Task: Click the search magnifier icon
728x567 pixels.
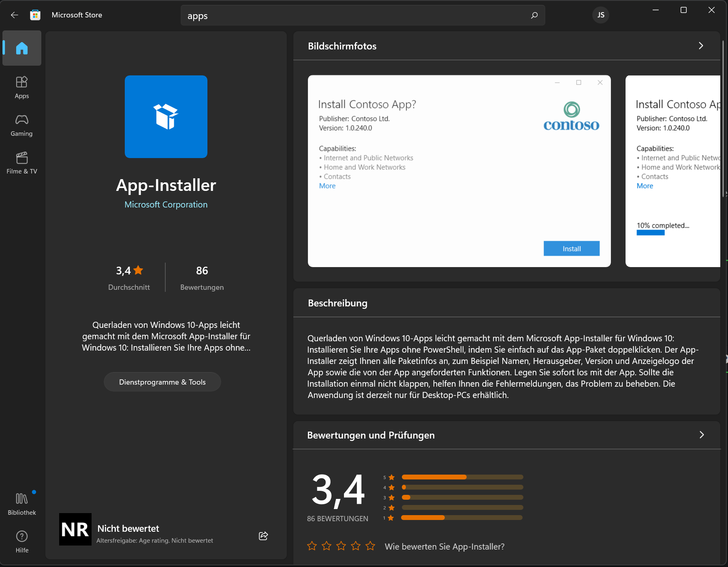Action: [x=534, y=15]
